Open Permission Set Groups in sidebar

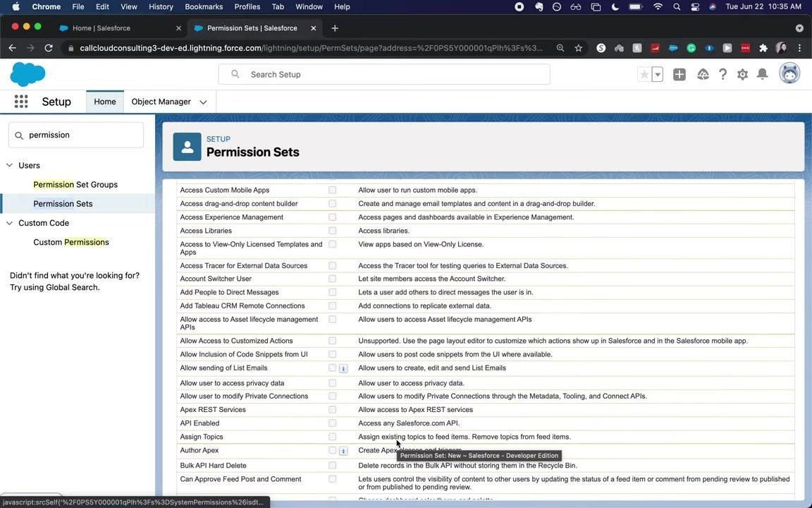point(75,185)
